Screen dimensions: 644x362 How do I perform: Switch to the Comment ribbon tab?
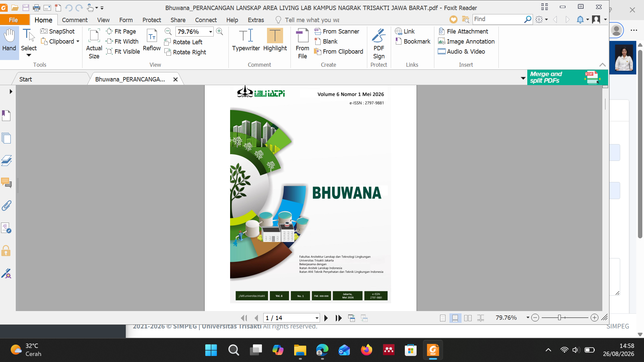(x=75, y=20)
